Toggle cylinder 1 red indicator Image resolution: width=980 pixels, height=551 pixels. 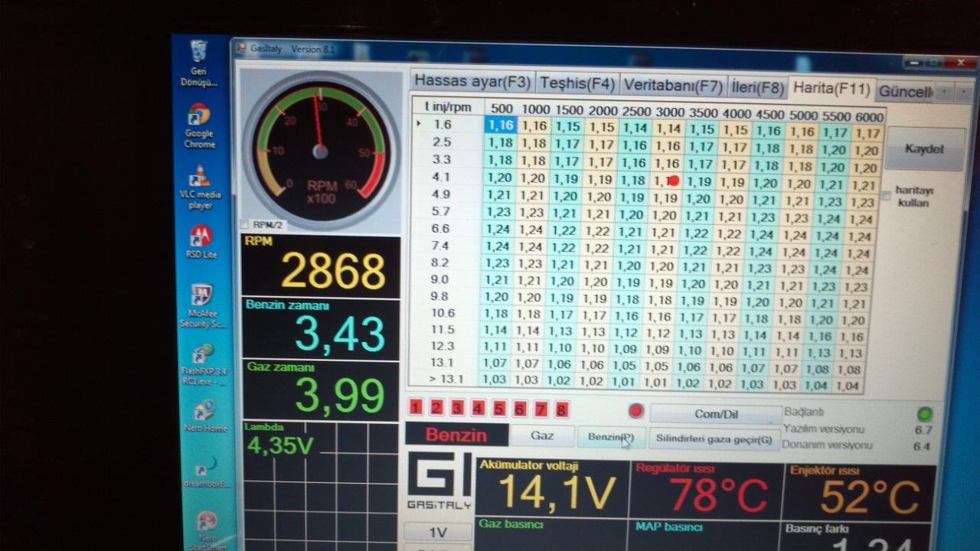click(x=416, y=407)
